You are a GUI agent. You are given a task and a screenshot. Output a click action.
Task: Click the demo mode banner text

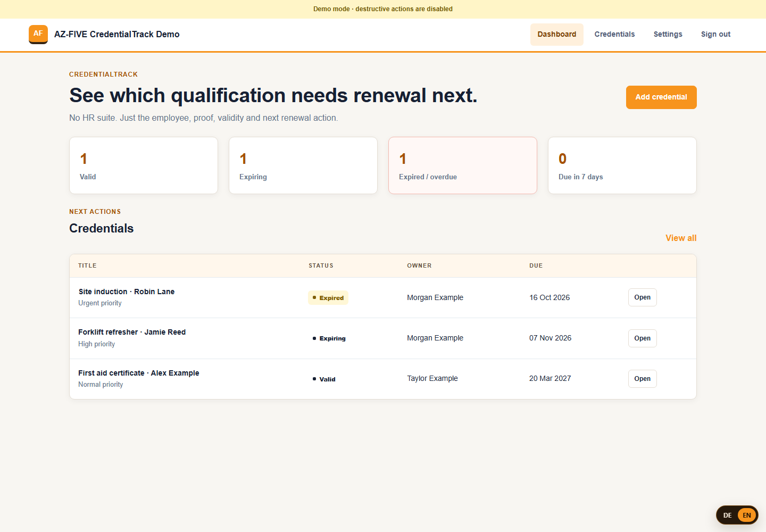click(x=383, y=9)
